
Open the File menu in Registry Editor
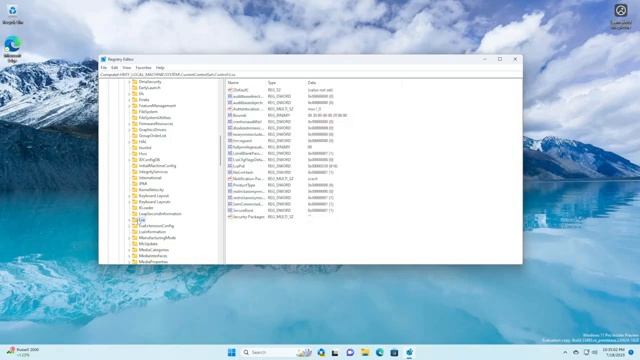(104, 68)
